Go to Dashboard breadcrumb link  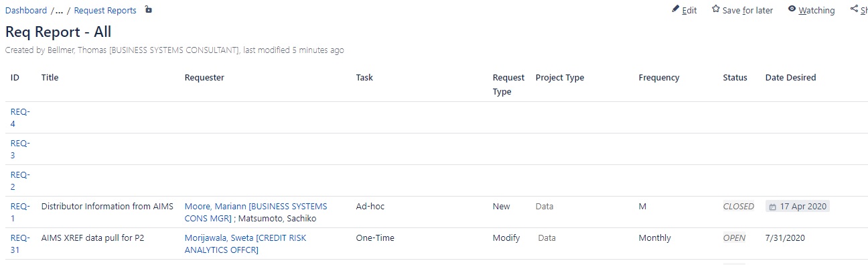tap(26, 10)
